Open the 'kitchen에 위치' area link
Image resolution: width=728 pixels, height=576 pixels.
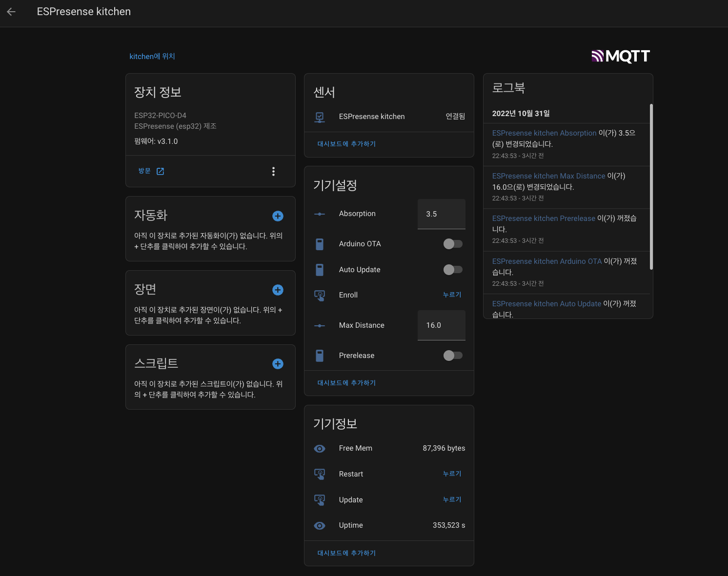click(x=152, y=57)
